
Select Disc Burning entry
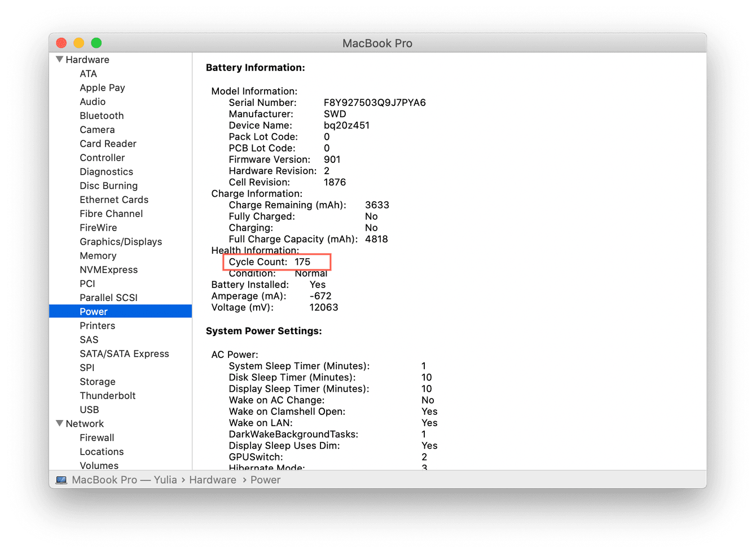(108, 186)
